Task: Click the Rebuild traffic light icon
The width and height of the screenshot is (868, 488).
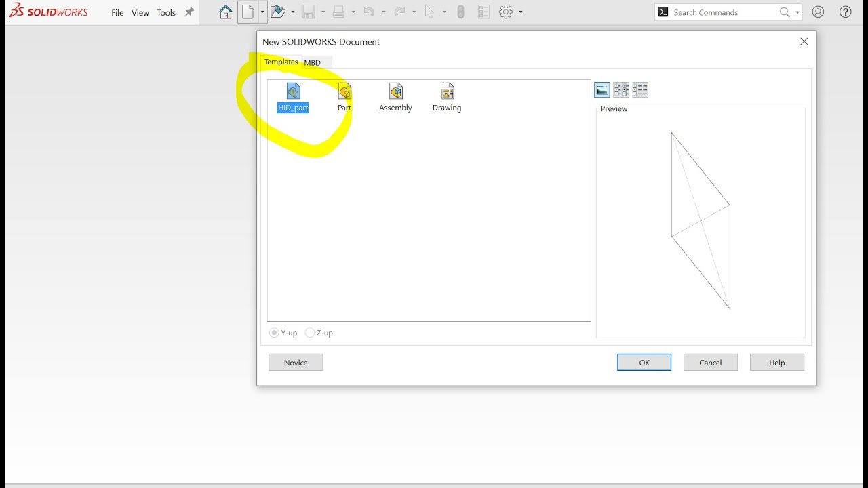Action: 461,12
